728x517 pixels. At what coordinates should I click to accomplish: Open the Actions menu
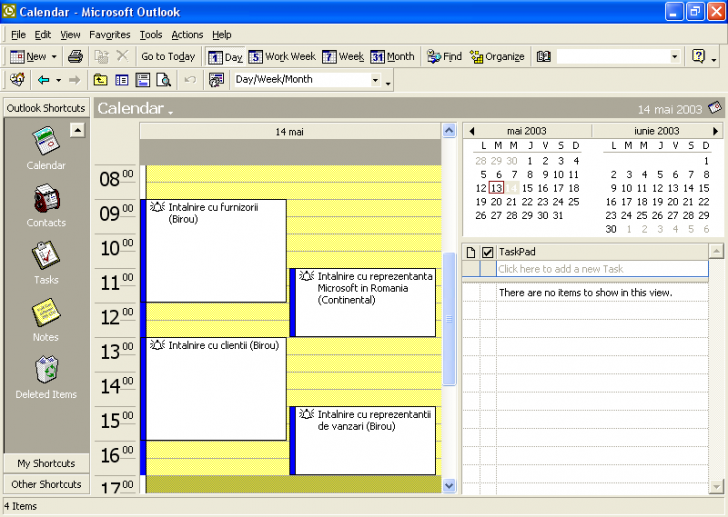[x=187, y=34]
